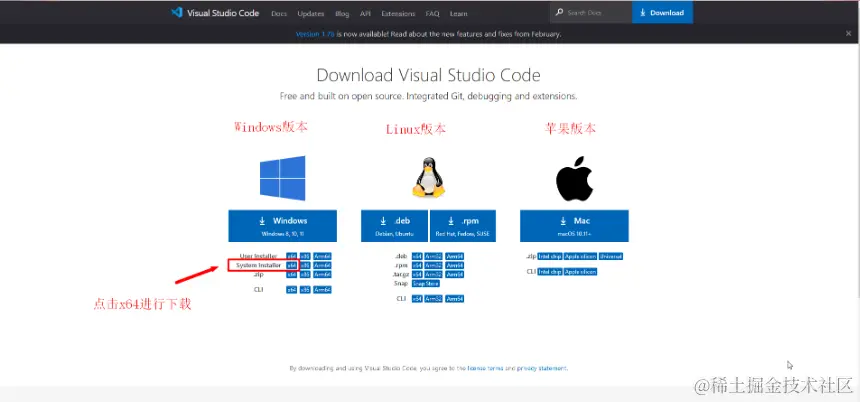Click the blue Download header button
The width and height of the screenshot is (860, 402).
pos(662,13)
